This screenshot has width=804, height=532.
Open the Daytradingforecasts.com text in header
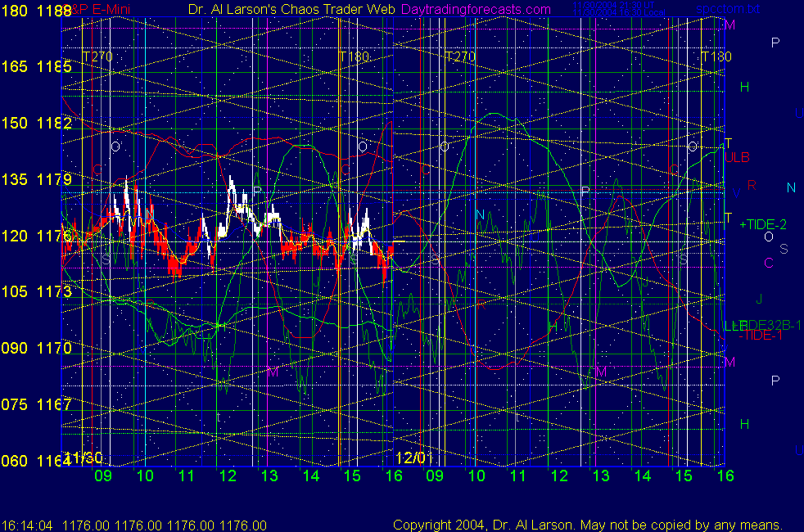(476, 9)
